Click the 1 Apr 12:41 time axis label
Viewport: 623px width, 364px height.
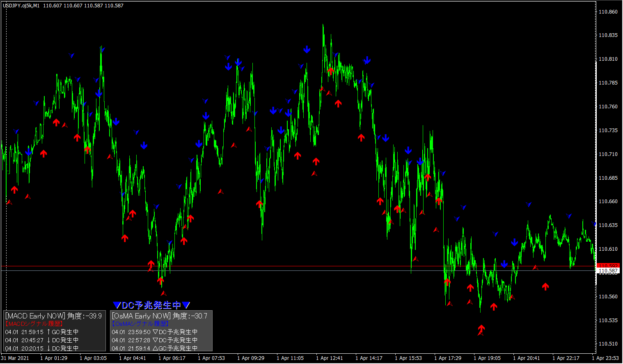coord(330,358)
